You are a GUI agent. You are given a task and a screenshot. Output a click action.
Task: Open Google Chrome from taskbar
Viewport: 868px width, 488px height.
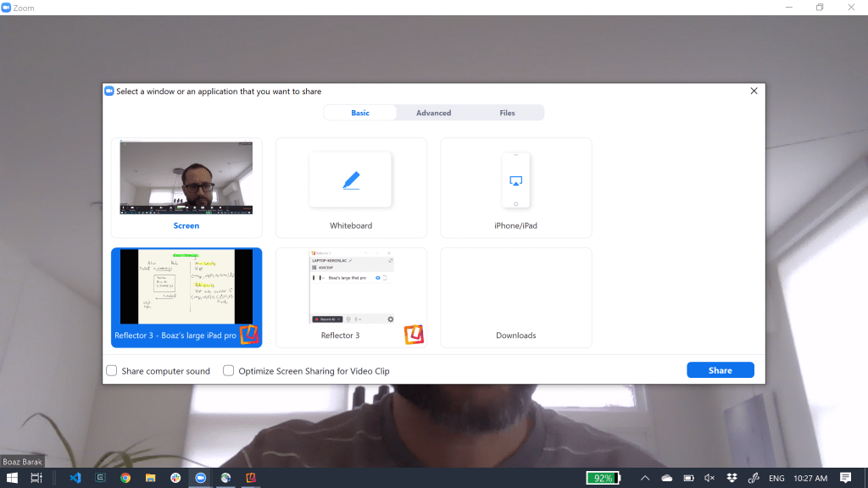click(125, 478)
